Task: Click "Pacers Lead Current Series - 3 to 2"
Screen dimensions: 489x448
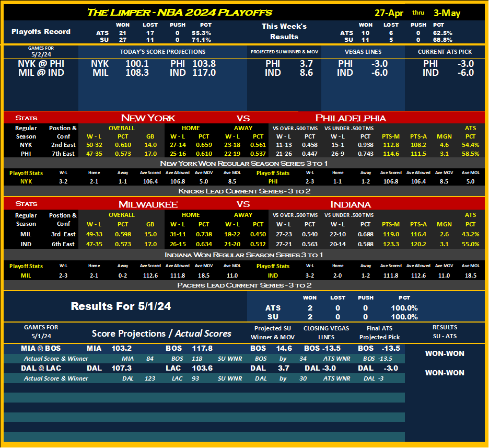Action: (x=244, y=285)
